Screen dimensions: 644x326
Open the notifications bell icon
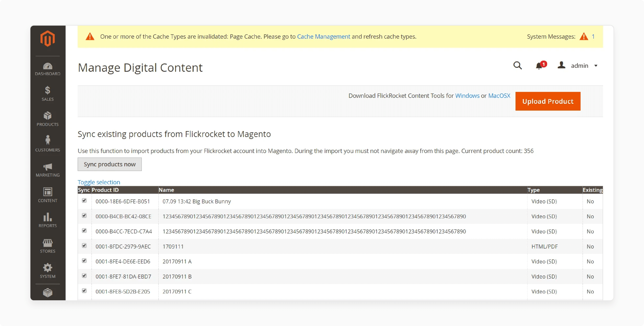(539, 66)
